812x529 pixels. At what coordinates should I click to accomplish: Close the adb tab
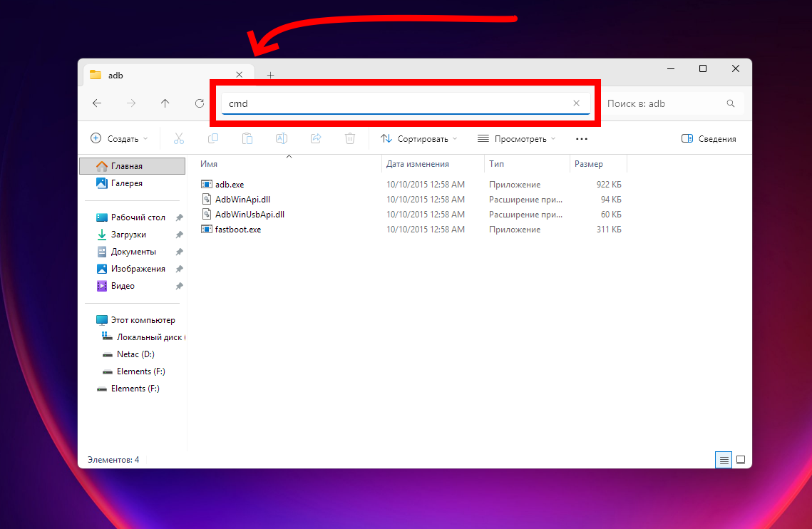(239, 75)
